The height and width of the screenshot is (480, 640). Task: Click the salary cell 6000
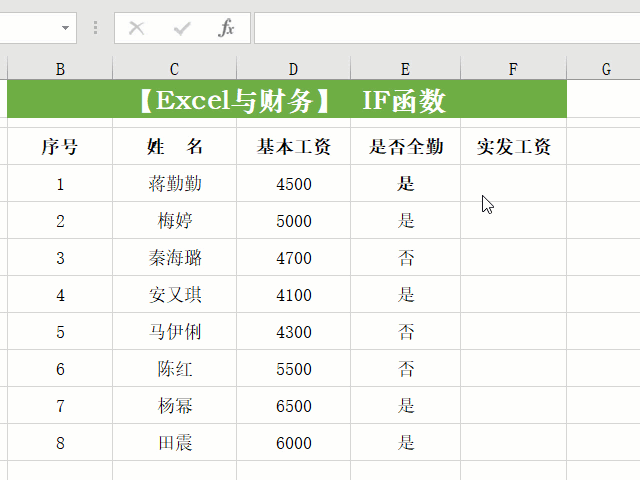pyautogui.click(x=293, y=442)
